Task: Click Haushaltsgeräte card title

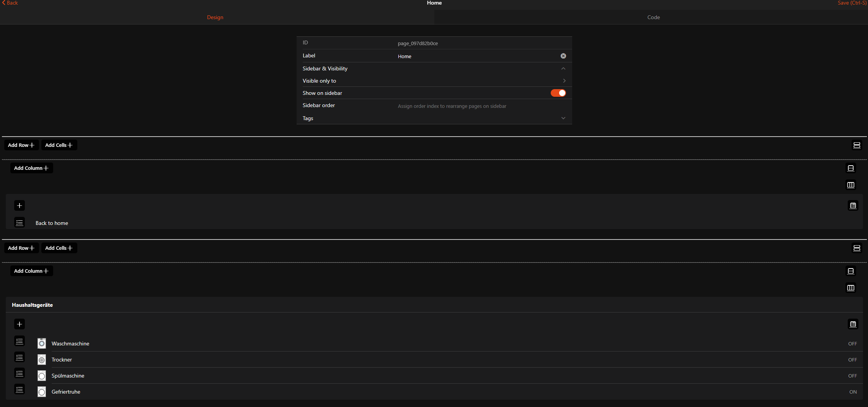Action: [32, 305]
